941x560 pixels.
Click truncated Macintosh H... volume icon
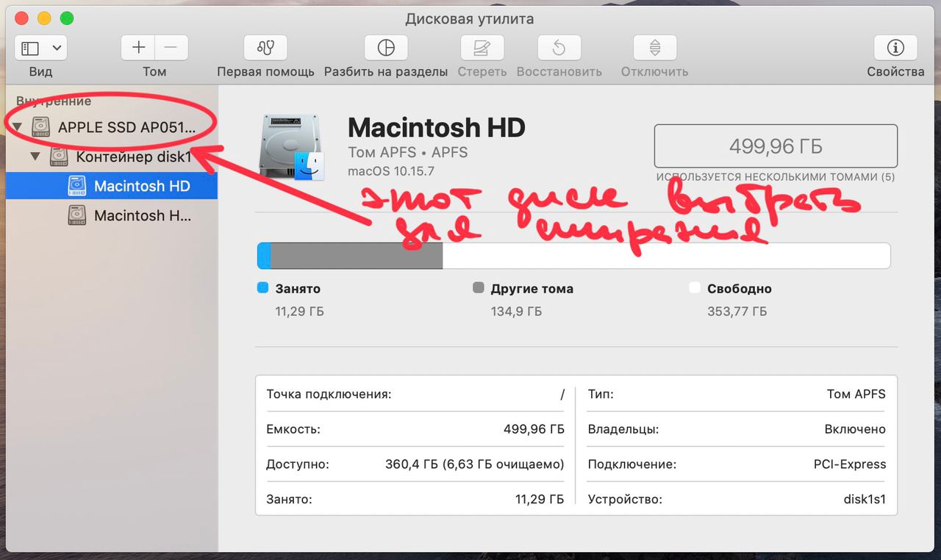[77, 215]
